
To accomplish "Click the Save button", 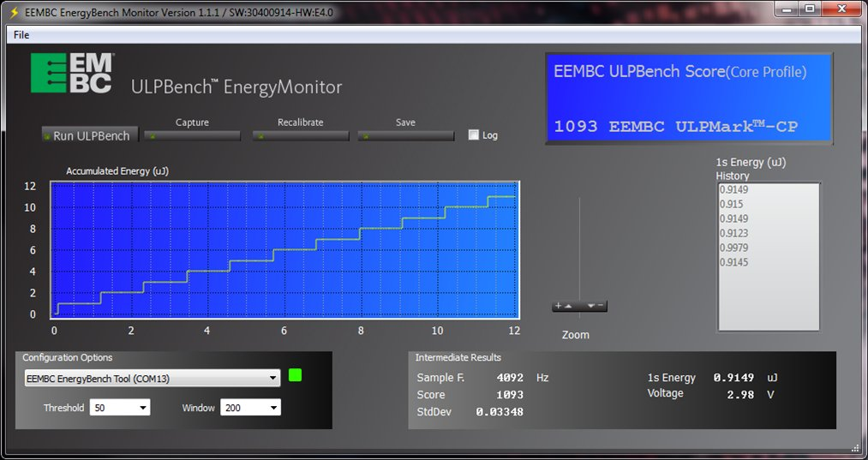I will [x=406, y=135].
